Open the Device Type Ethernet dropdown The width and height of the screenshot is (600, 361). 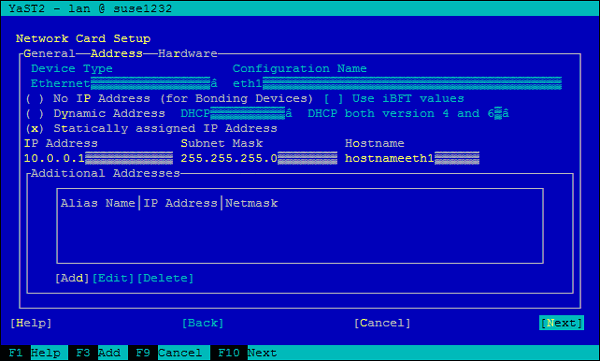pyautogui.click(x=124, y=83)
